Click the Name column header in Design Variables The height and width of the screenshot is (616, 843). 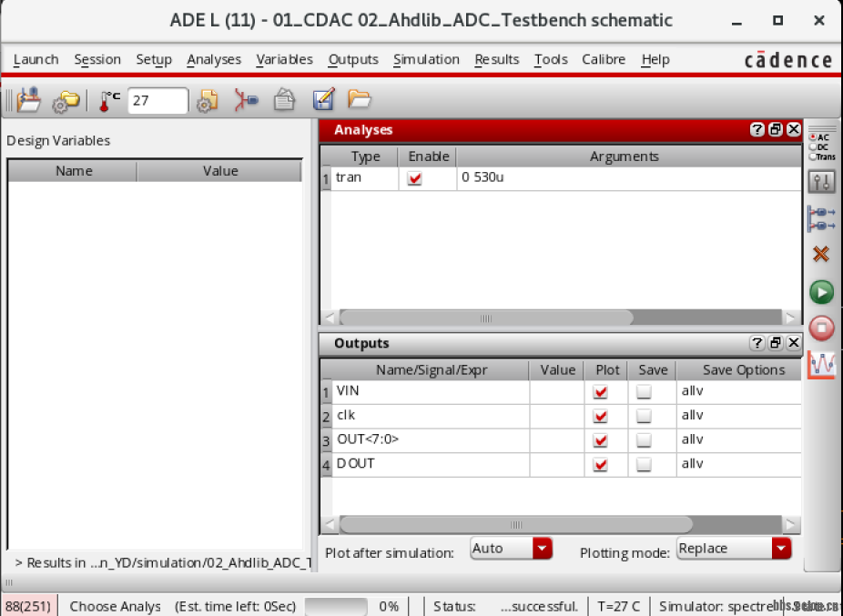(x=73, y=171)
